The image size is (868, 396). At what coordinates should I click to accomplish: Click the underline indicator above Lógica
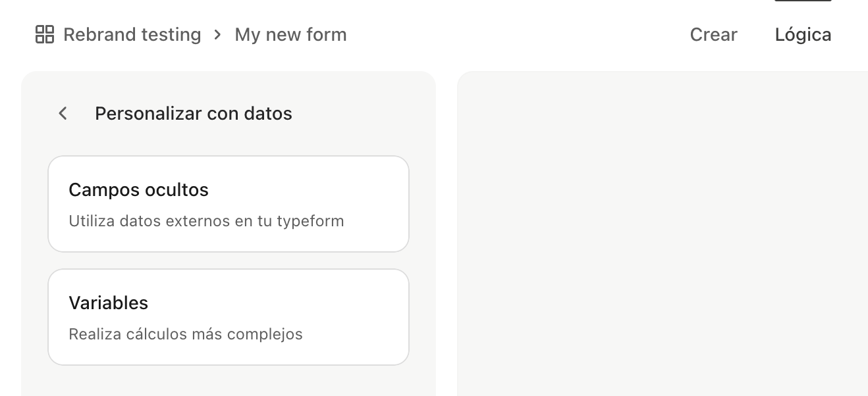pos(803,1)
